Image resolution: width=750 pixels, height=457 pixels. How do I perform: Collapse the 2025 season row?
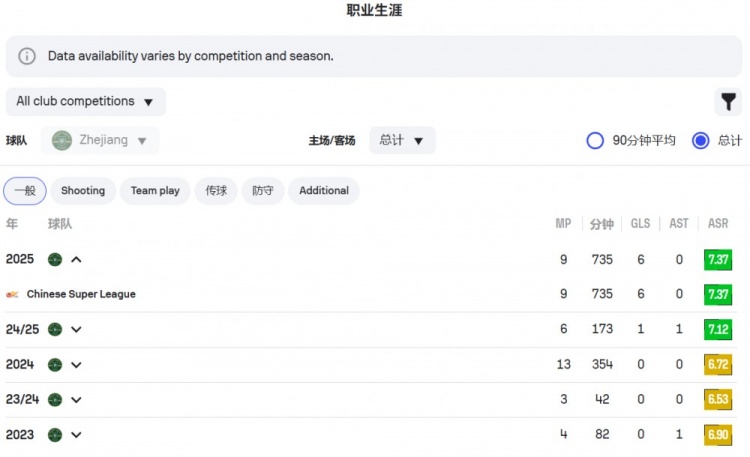(76, 259)
